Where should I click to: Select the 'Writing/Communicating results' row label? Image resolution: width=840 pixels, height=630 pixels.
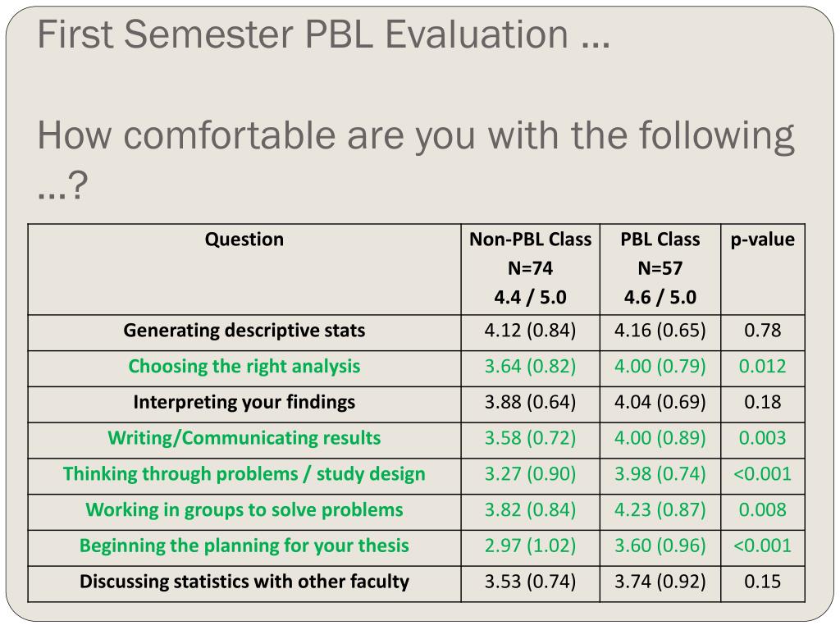(x=244, y=438)
